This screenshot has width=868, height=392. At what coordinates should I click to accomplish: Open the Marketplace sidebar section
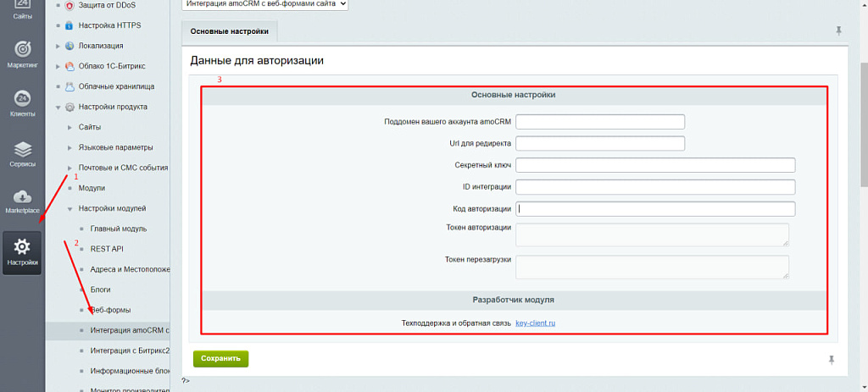click(23, 202)
